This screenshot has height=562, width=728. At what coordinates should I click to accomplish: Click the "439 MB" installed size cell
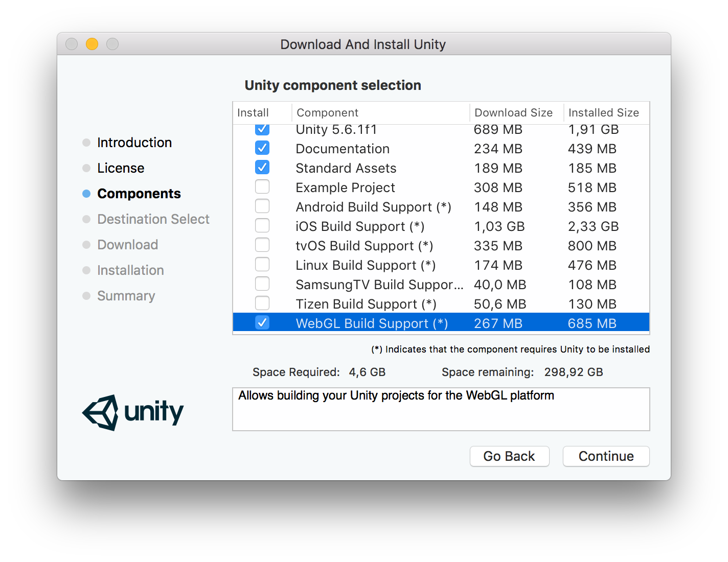(592, 149)
